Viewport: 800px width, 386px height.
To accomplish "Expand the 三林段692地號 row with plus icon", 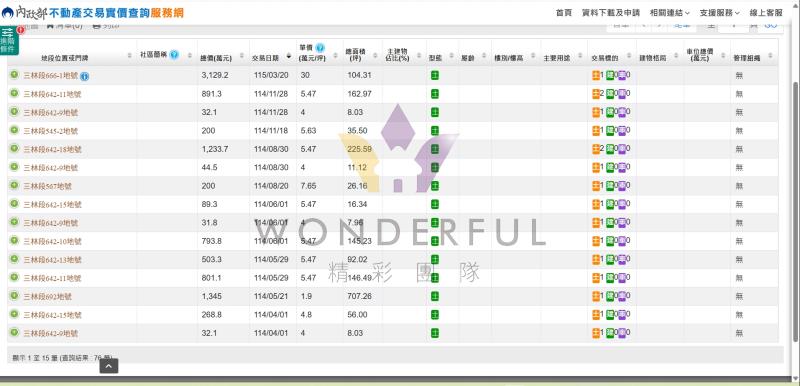I will point(14,295).
